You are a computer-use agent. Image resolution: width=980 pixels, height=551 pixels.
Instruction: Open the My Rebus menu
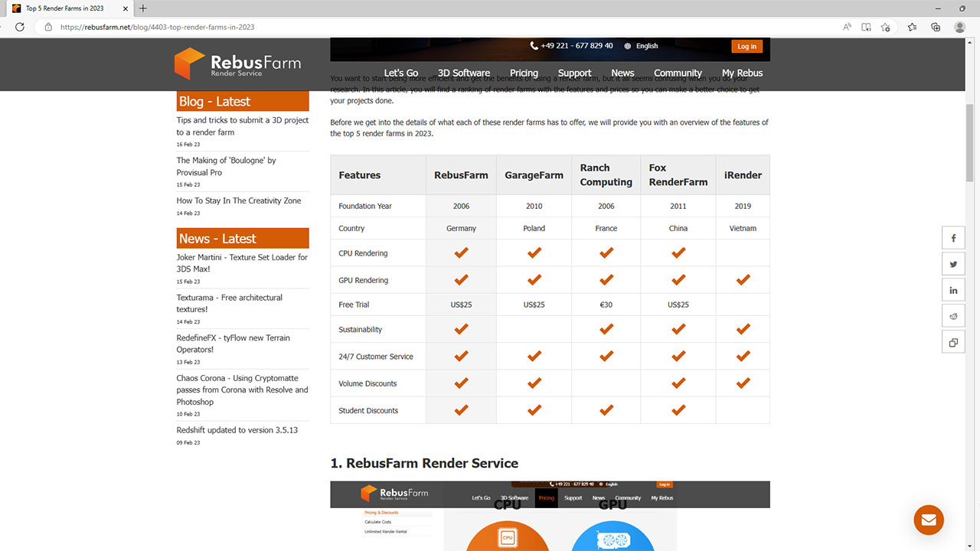[742, 73]
